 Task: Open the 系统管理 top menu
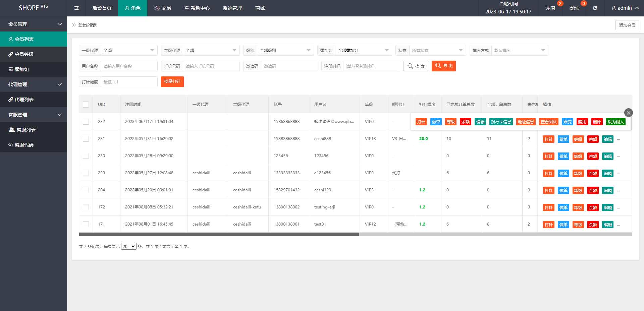coord(232,8)
